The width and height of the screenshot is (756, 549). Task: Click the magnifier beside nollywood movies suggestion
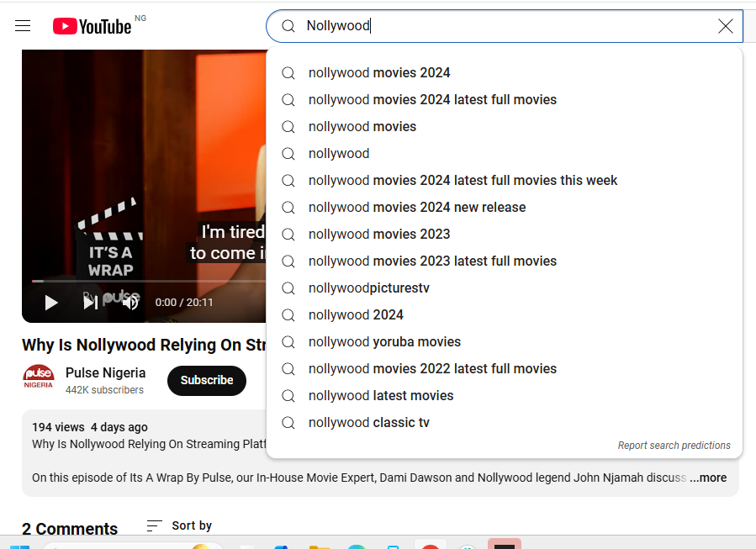pos(288,126)
